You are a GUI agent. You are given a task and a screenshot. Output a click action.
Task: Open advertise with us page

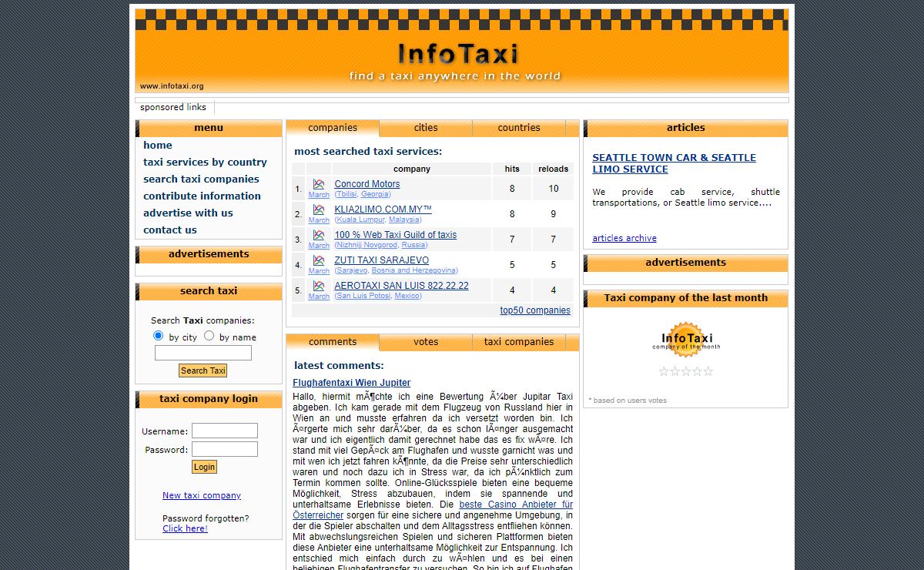pos(188,213)
